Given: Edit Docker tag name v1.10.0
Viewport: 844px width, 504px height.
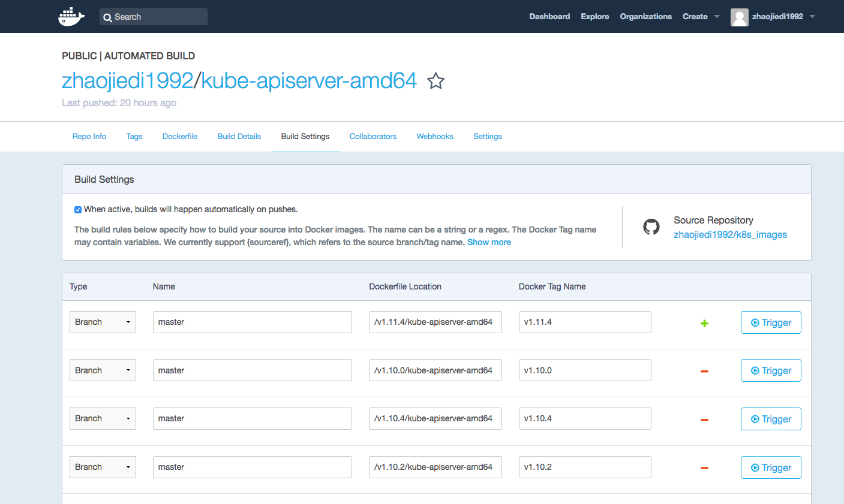Looking at the screenshot, I should coord(585,370).
